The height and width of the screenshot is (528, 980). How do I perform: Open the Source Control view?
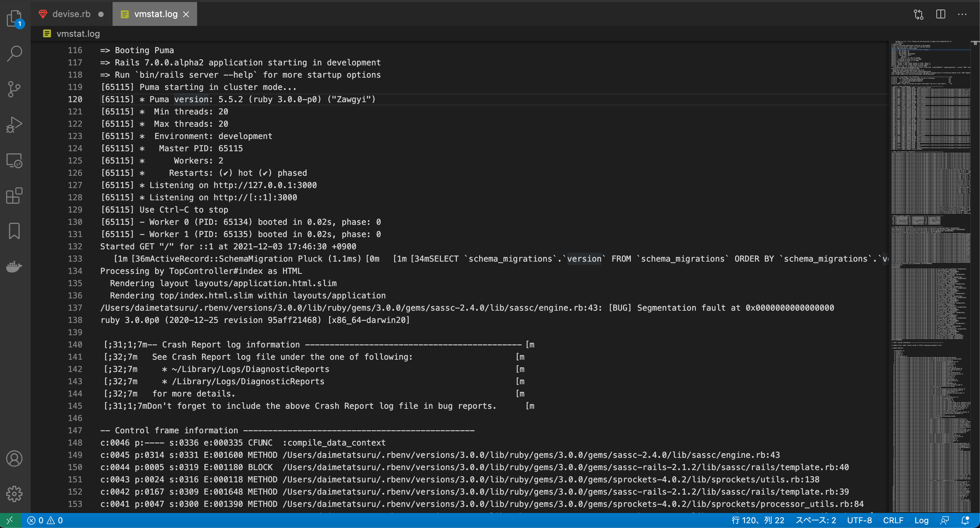(x=14, y=89)
